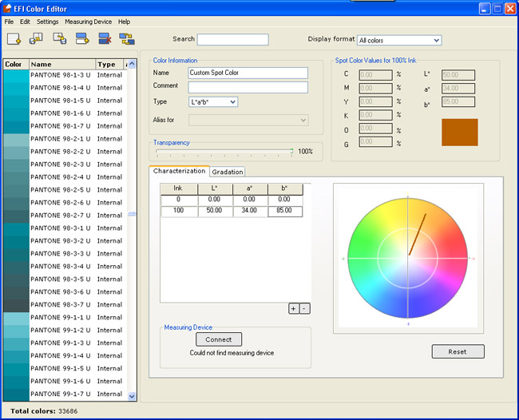Click the Type column header in color list
The image size is (519, 420).
109,64
